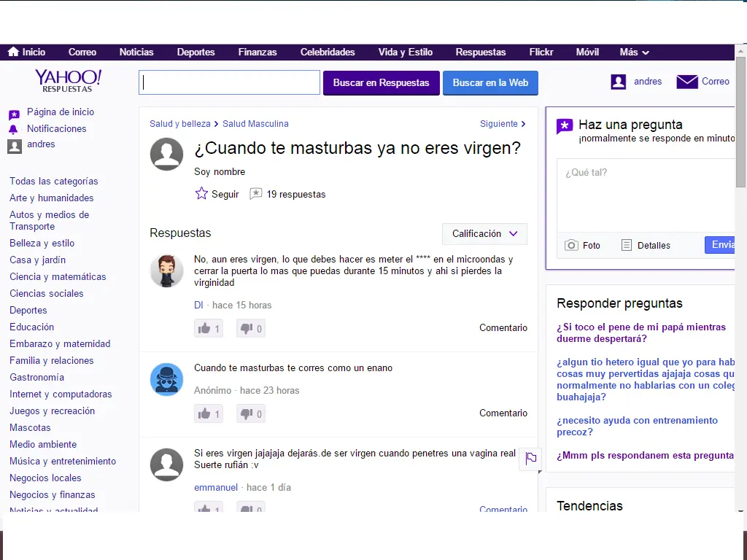
Task: Open Respuestas in top navigation
Action: [481, 52]
